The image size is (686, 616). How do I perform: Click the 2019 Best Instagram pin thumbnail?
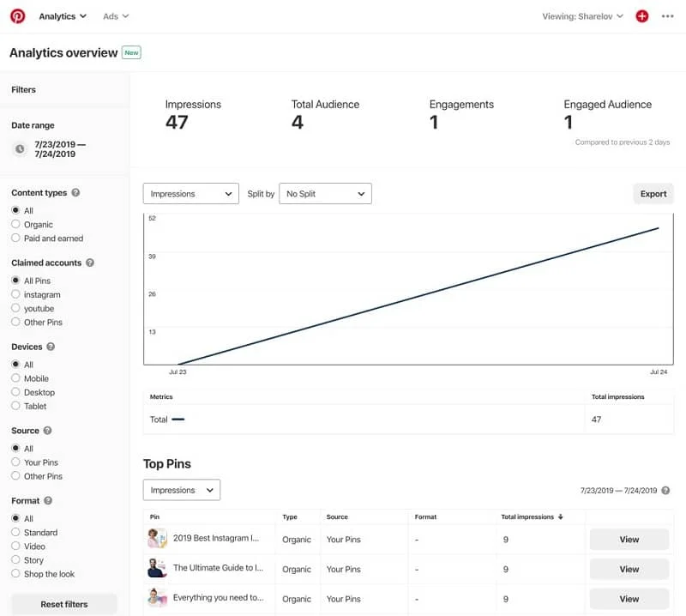click(x=156, y=540)
